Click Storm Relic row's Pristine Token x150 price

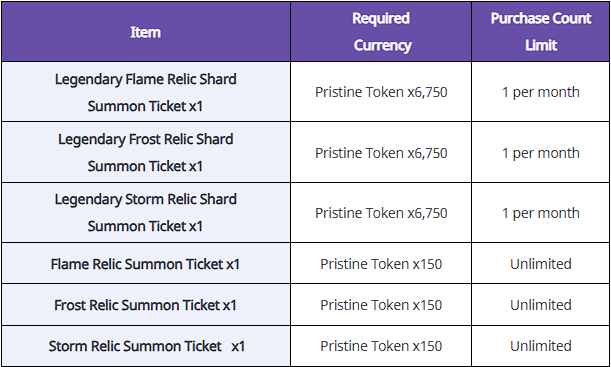pos(381,346)
